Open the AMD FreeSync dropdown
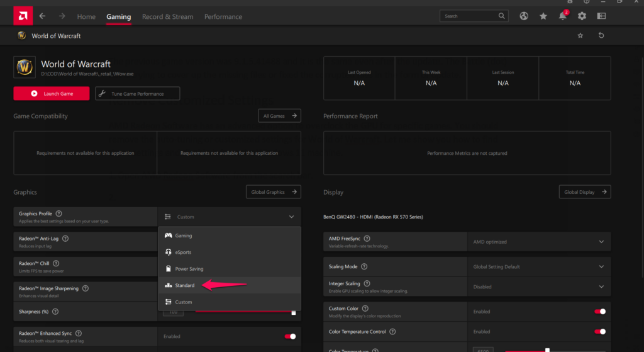 [539, 242]
